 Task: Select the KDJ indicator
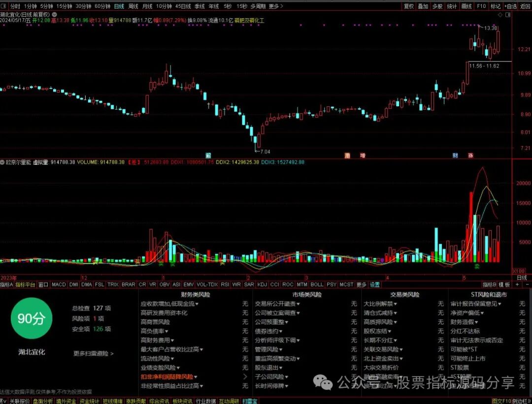pos(262,285)
